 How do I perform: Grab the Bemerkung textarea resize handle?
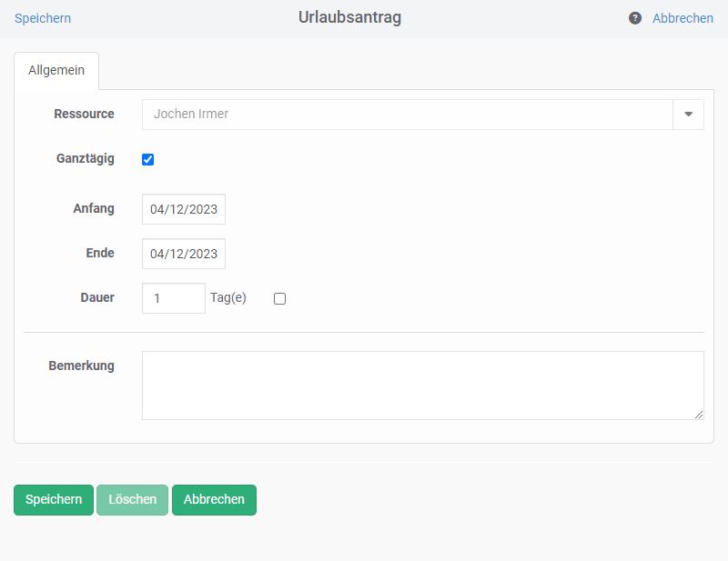699,415
